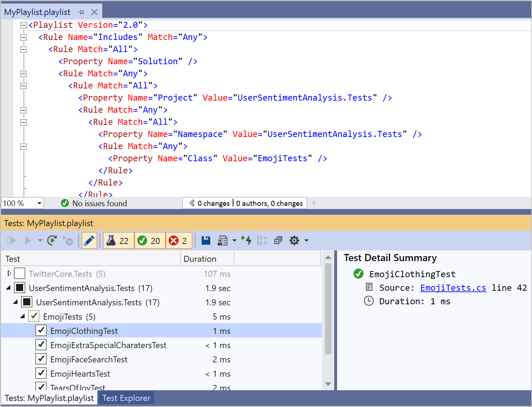Click the clock Duration icon in summary
Viewport: 532px width, 407px height.
point(368,301)
